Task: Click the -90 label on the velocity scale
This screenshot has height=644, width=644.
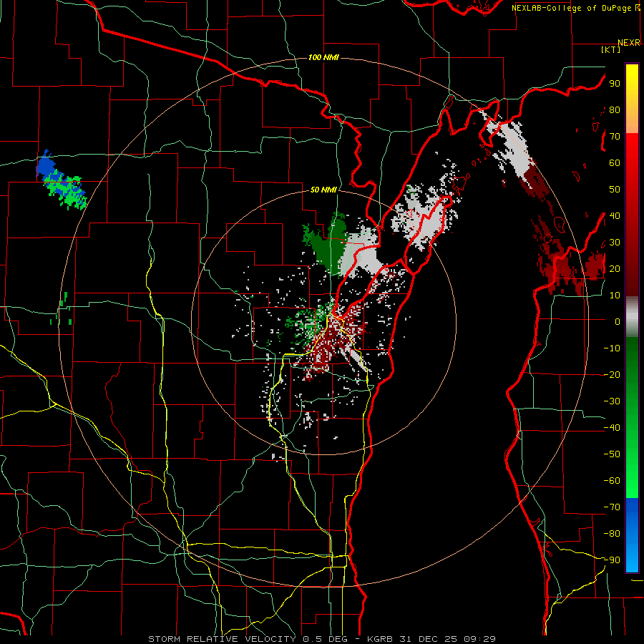Action: (612, 560)
